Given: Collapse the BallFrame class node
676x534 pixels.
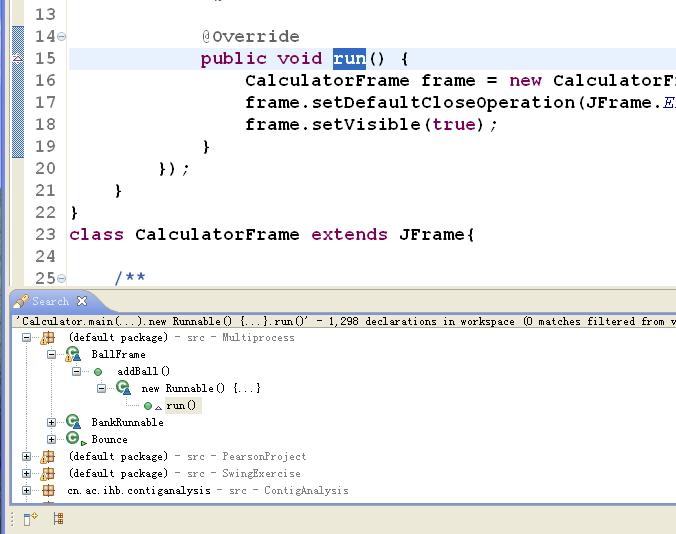Looking at the screenshot, I should [x=51, y=354].
